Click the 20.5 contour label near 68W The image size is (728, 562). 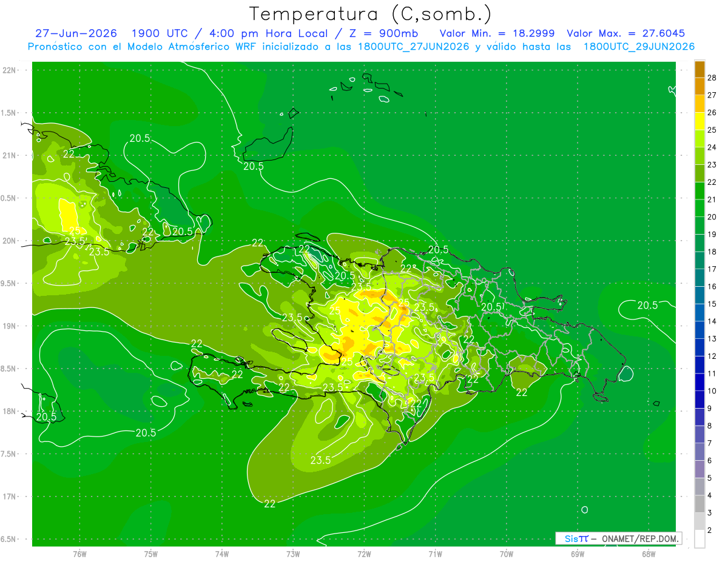pos(647,306)
